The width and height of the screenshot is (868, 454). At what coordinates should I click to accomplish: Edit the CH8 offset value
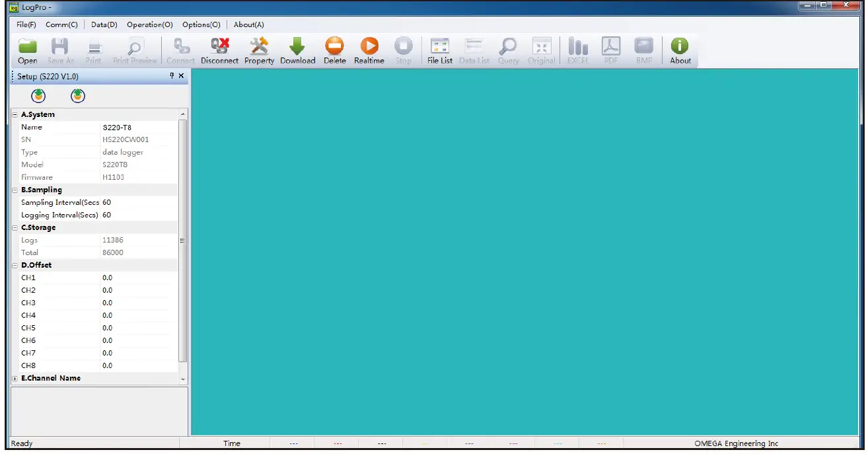[x=139, y=366]
